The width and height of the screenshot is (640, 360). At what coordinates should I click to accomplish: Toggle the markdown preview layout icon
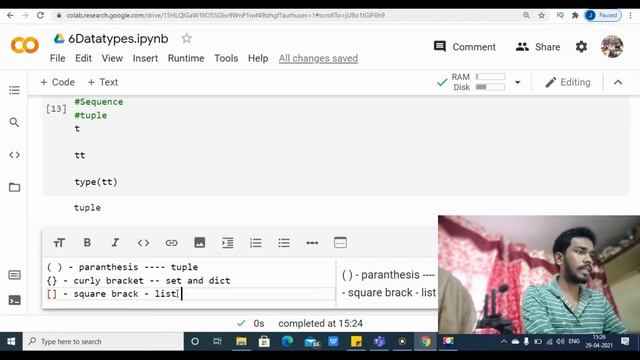(340, 242)
